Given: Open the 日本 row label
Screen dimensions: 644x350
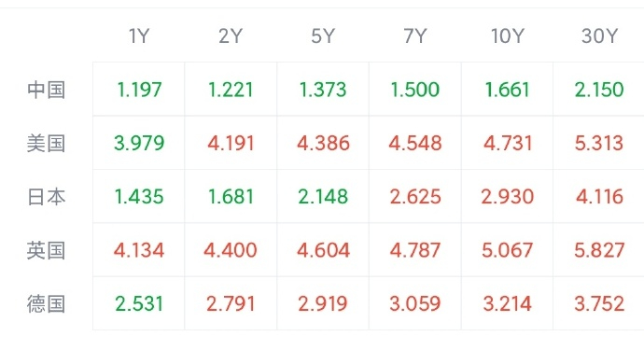Looking at the screenshot, I should point(46,197).
